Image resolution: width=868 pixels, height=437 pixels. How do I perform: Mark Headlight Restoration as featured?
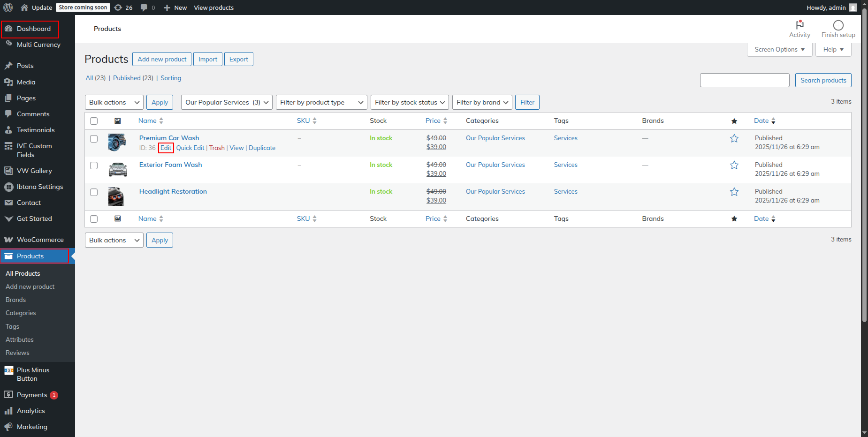(734, 192)
